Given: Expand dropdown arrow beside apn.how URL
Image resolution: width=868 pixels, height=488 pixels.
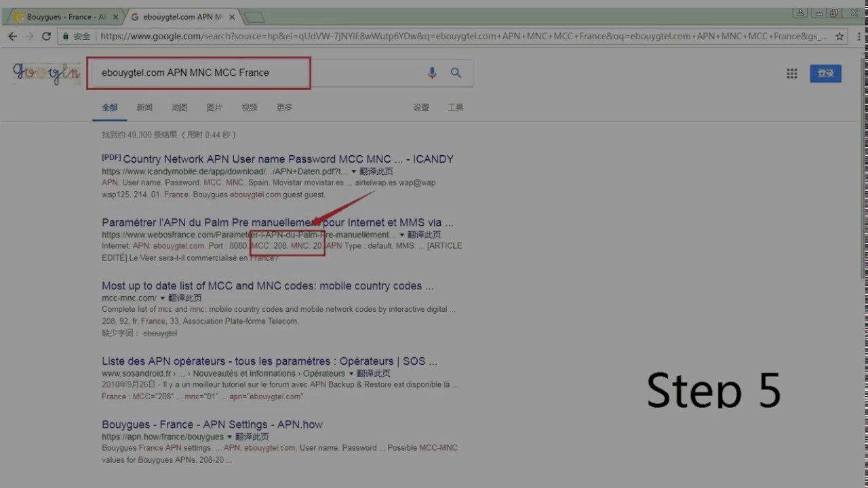Looking at the screenshot, I should (229, 437).
